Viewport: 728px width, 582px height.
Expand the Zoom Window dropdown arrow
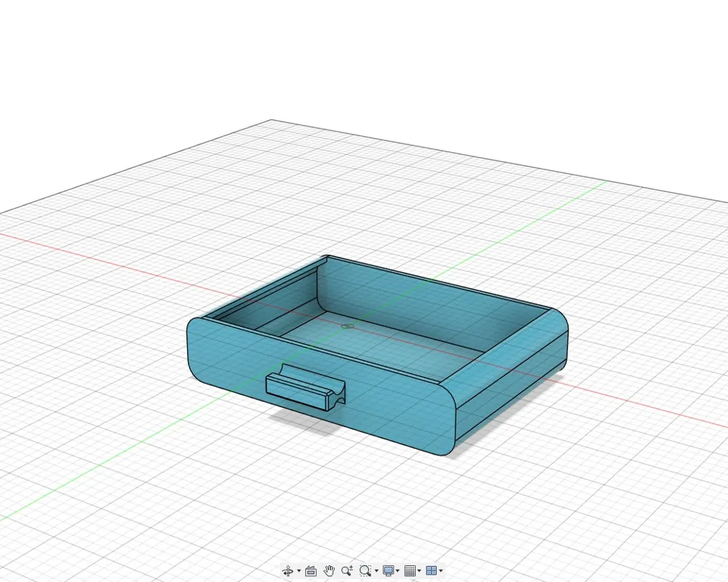point(376,571)
